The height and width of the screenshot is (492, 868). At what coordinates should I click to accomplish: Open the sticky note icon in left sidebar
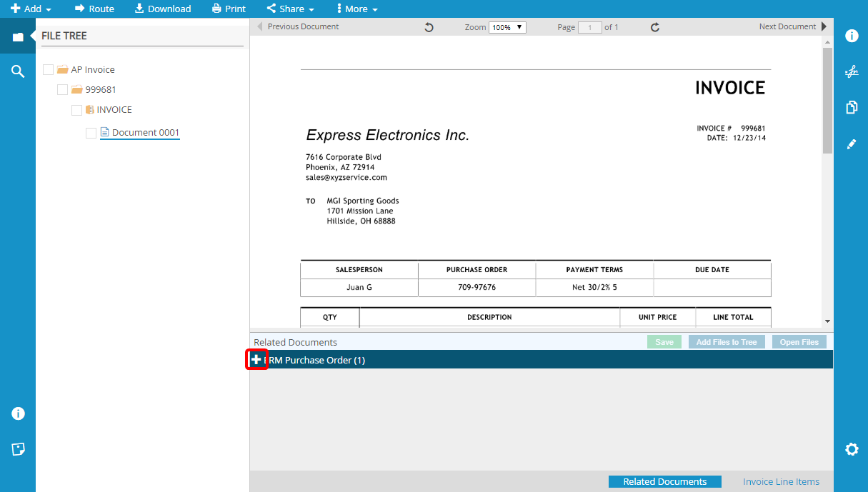(x=18, y=449)
